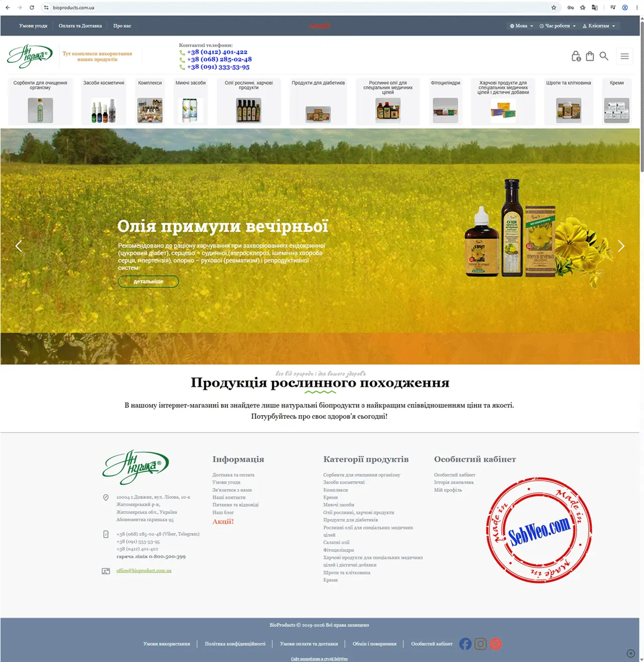Open the Засоби косметичні category
This screenshot has width=644, height=662.
[104, 101]
